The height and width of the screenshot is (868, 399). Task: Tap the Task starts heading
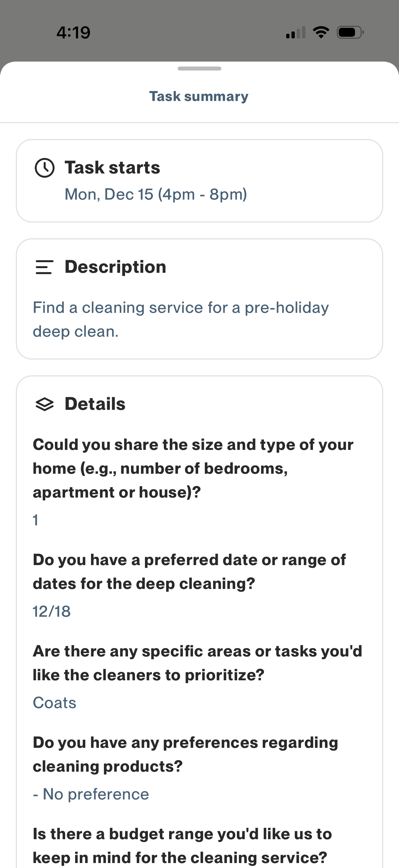coord(112,168)
